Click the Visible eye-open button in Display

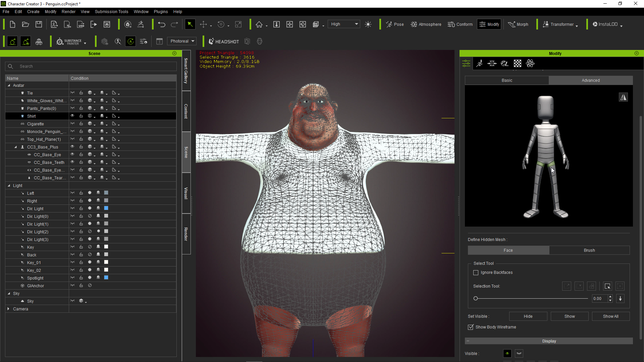click(x=507, y=354)
